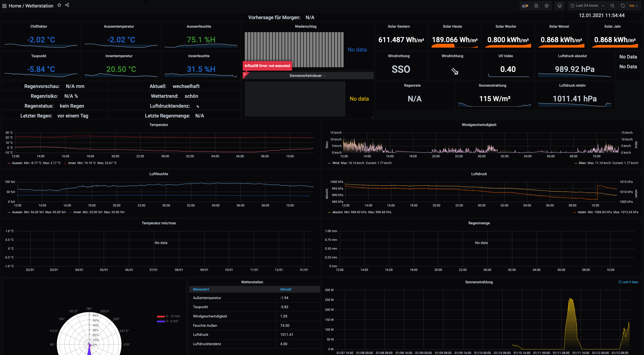
Task: Click purple 0 - 5 m/s color swatch
Action: tap(161, 321)
